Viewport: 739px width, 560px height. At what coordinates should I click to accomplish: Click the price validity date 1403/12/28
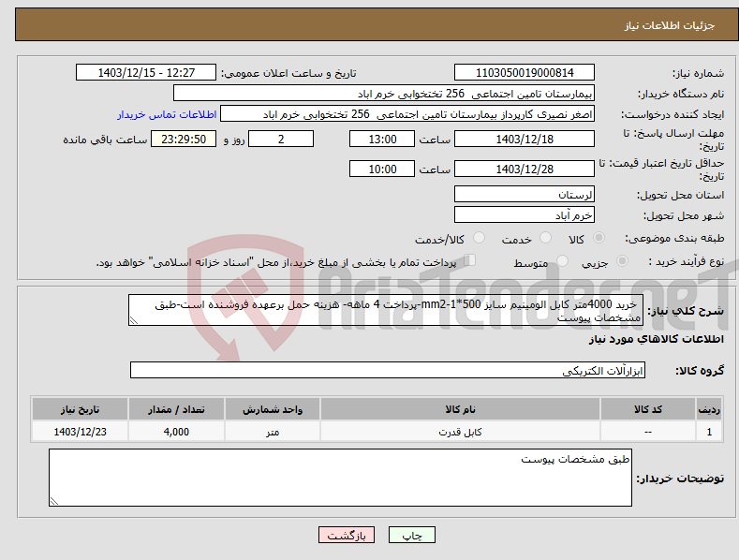(x=525, y=169)
